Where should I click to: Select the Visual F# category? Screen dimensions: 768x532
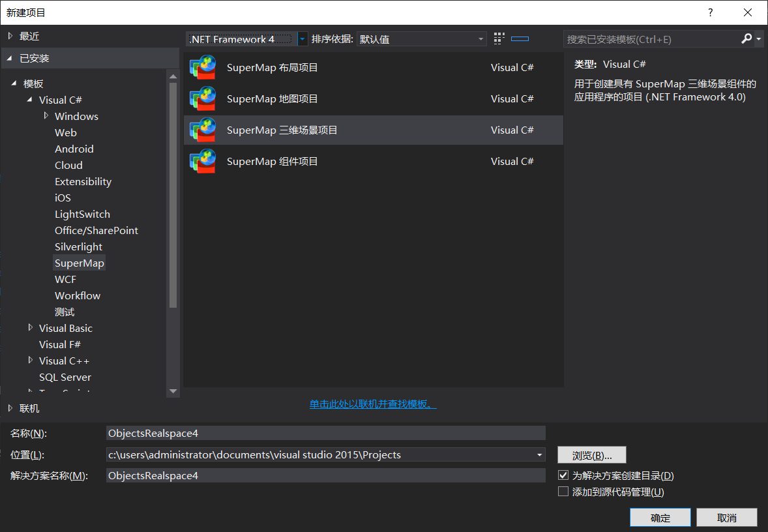coord(60,344)
